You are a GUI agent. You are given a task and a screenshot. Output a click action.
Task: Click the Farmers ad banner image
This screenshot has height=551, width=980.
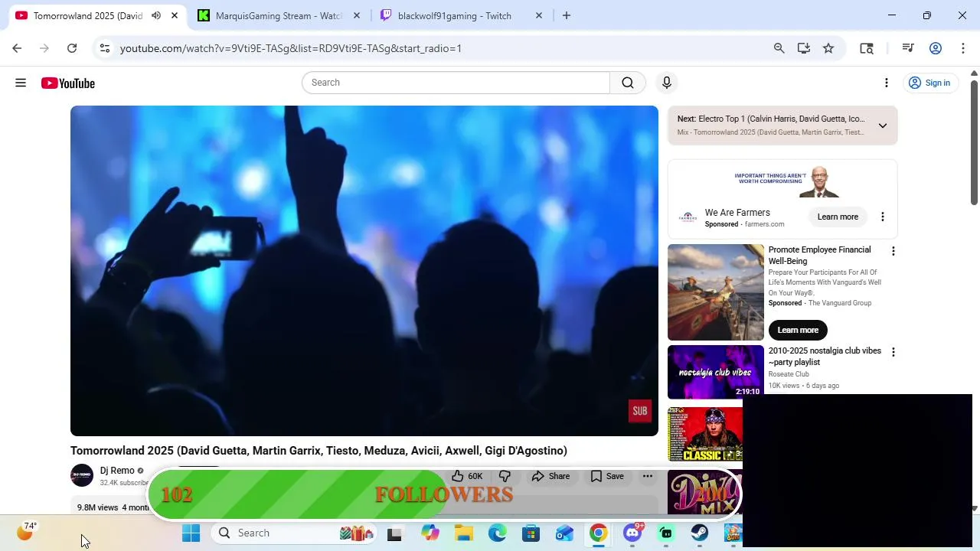click(x=782, y=181)
